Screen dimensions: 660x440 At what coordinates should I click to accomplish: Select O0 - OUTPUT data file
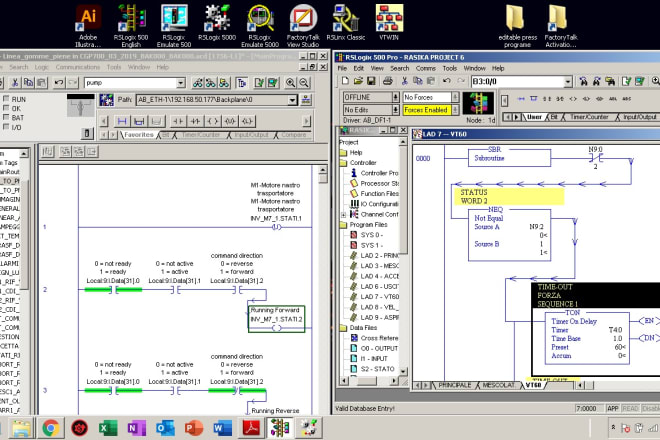pos(374,349)
